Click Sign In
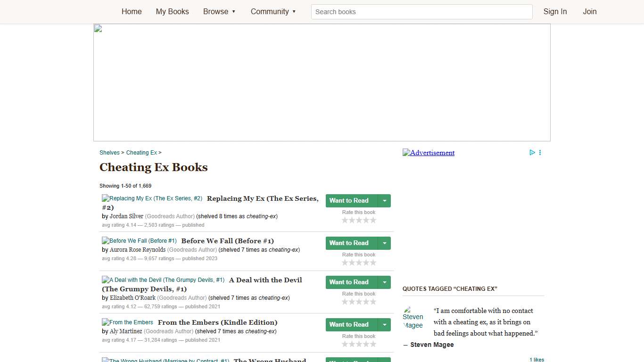Viewport: 644px width, 362px height. point(555,11)
